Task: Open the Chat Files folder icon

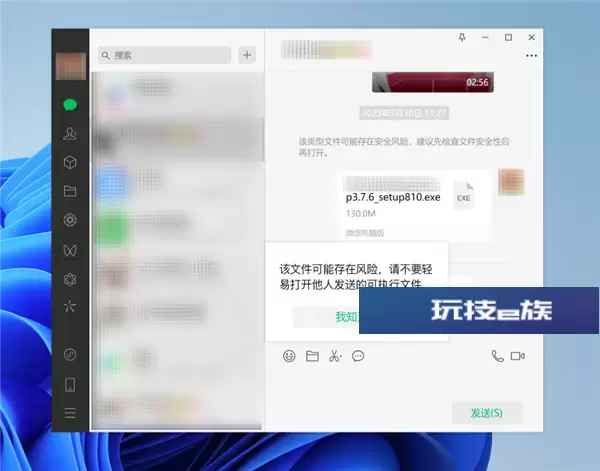Action: tap(70, 191)
